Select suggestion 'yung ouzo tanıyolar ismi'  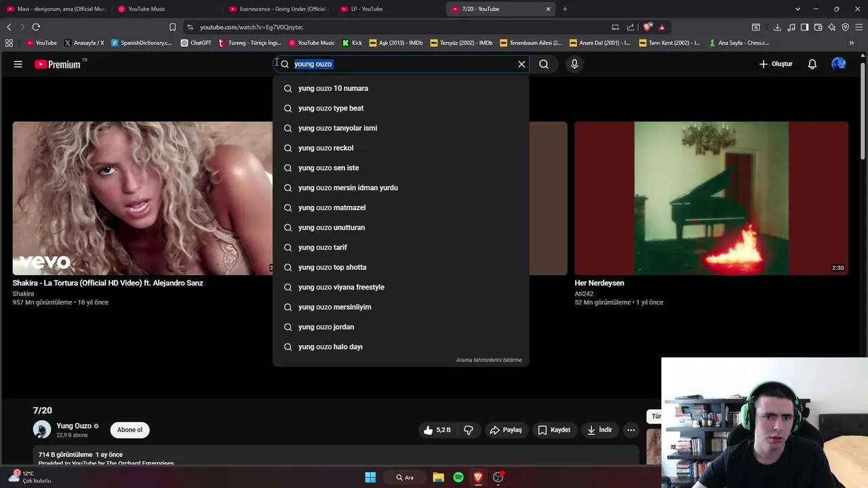click(401, 128)
